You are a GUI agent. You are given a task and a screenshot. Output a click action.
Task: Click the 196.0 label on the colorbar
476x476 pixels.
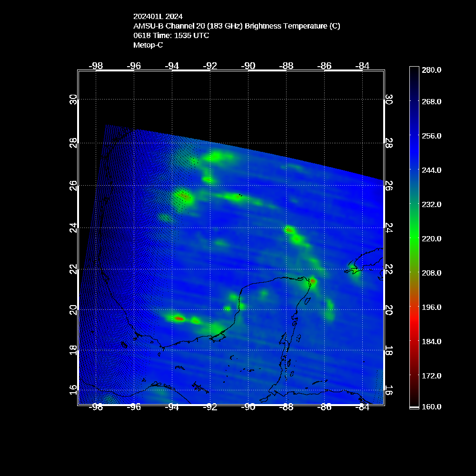432,307
